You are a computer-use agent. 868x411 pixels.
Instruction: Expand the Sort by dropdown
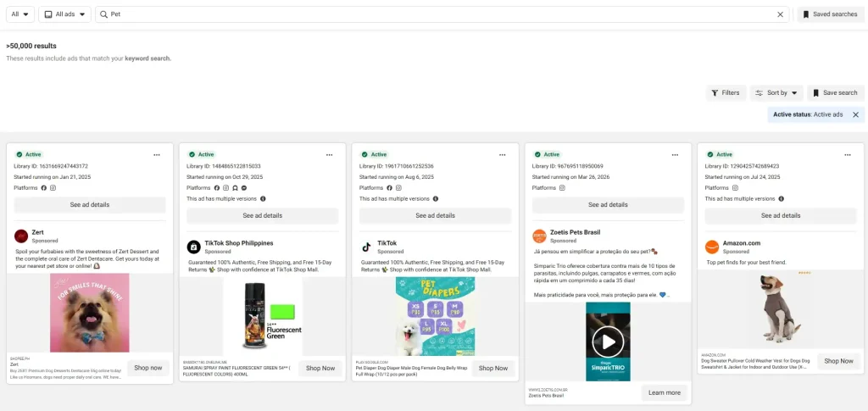(776, 93)
